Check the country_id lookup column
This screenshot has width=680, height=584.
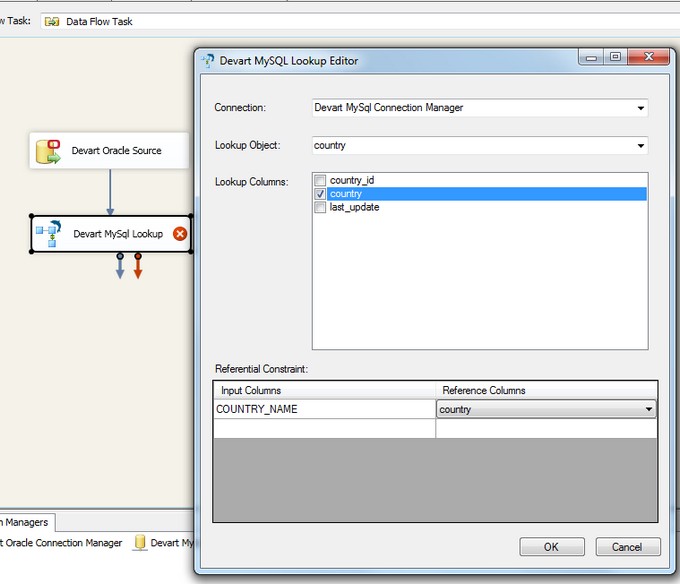click(x=320, y=180)
